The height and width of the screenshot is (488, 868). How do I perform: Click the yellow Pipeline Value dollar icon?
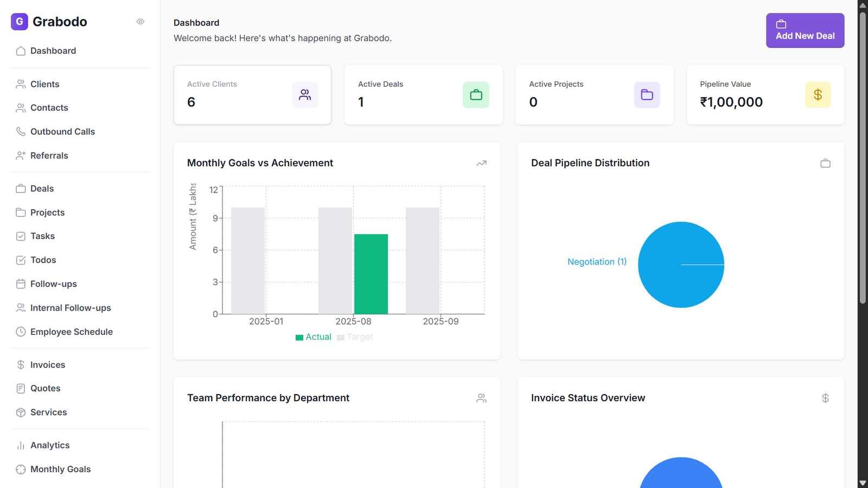tap(818, 95)
